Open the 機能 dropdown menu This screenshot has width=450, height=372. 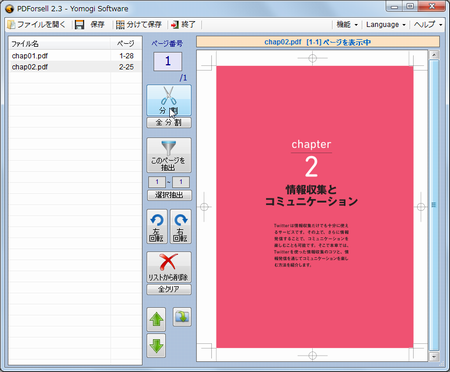(x=347, y=24)
